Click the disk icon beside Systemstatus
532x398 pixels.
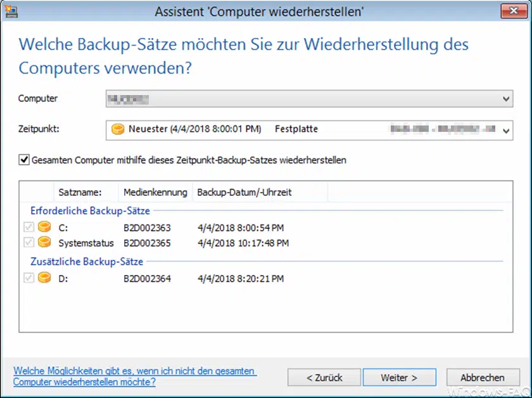pyautogui.click(x=43, y=242)
